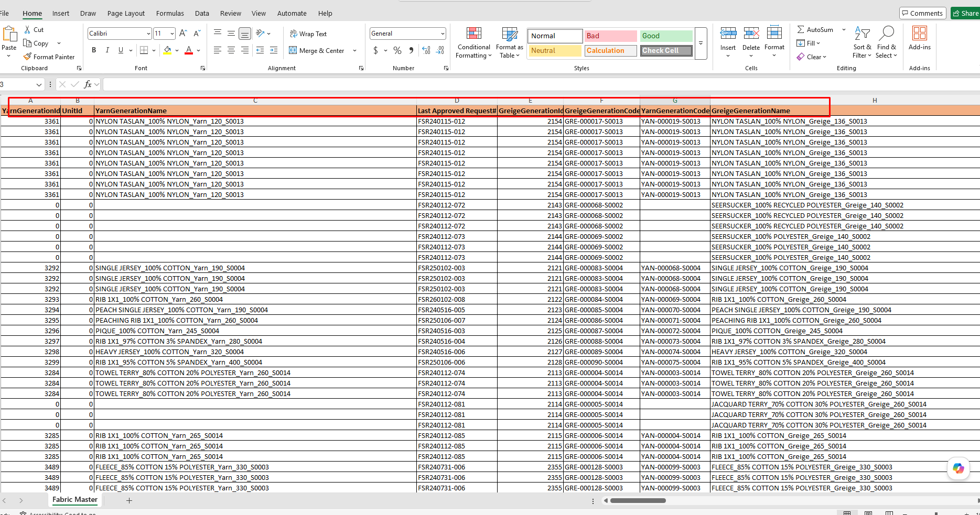Open the Name Box dropdown arrow
Image resolution: width=980 pixels, height=515 pixels.
pyautogui.click(x=39, y=84)
